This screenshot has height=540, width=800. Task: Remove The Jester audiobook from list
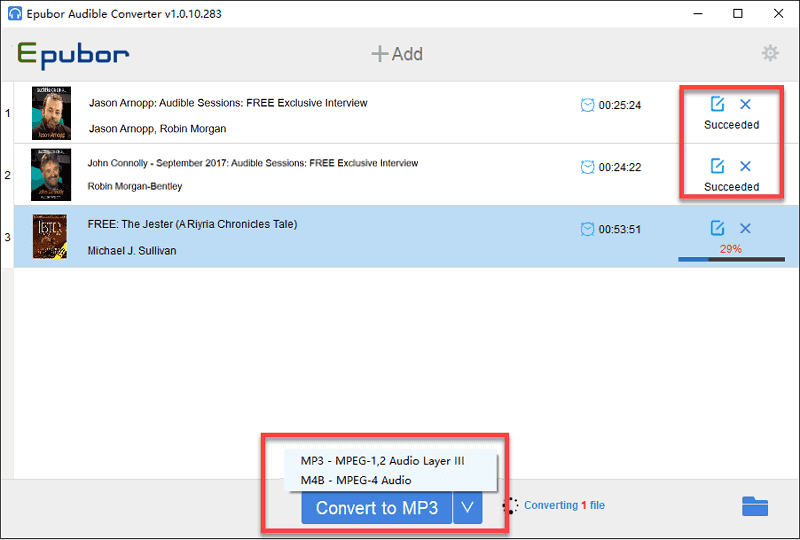click(745, 228)
